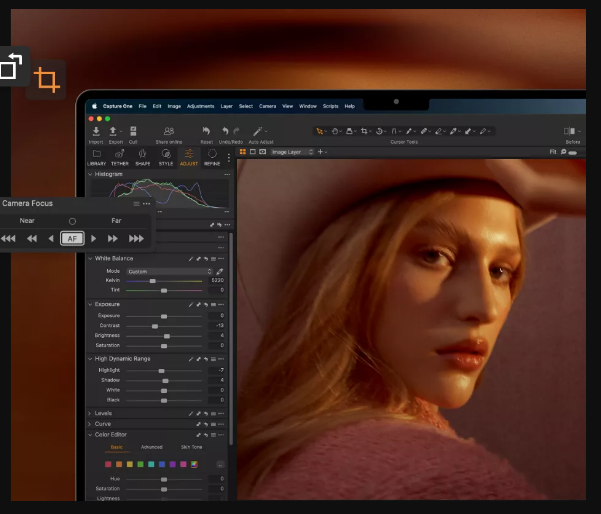601x514 pixels.
Task: Step focus near with single arrow
Action: click(x=51, y=238)
